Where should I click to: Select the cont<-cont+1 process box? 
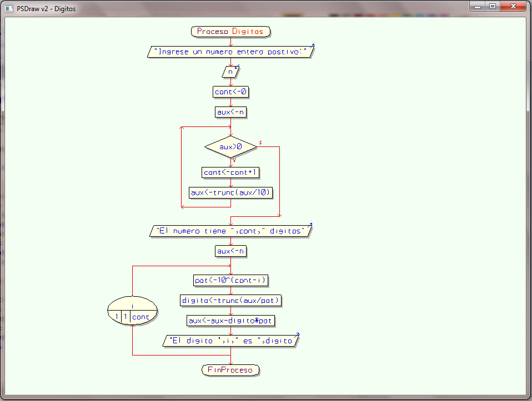230,172
